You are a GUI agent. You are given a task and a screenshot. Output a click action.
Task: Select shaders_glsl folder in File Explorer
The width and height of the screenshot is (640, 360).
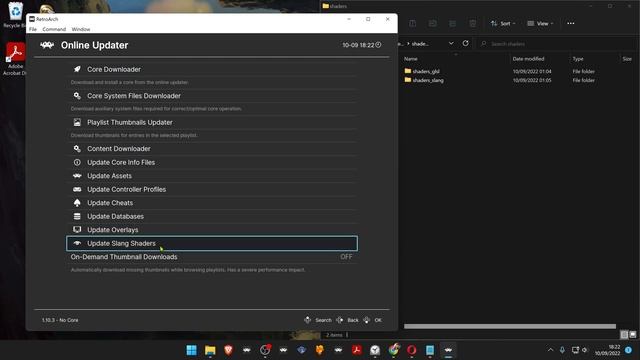(422, 71)
